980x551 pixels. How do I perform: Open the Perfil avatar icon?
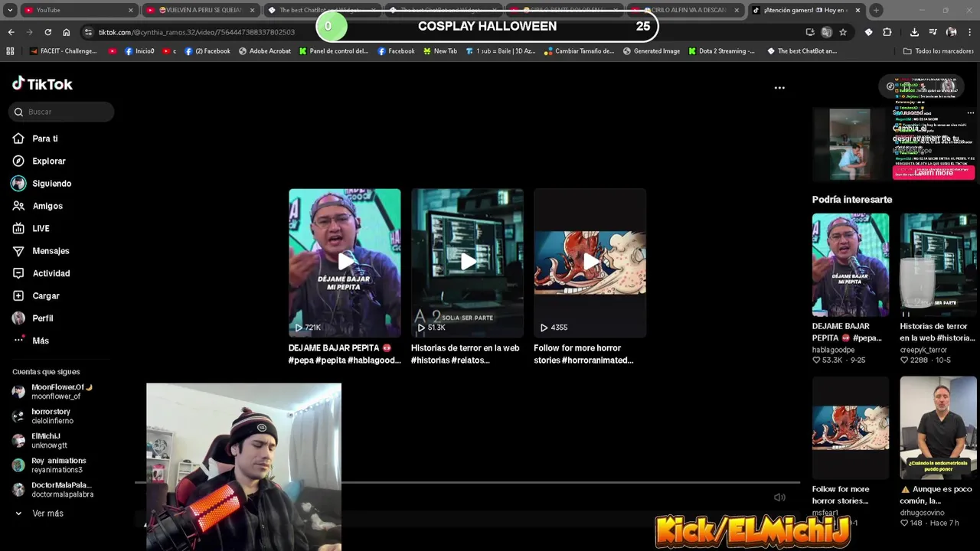[18, 318]
